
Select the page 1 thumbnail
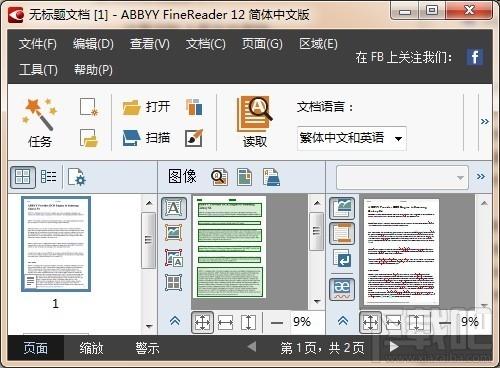click(56, 244)
